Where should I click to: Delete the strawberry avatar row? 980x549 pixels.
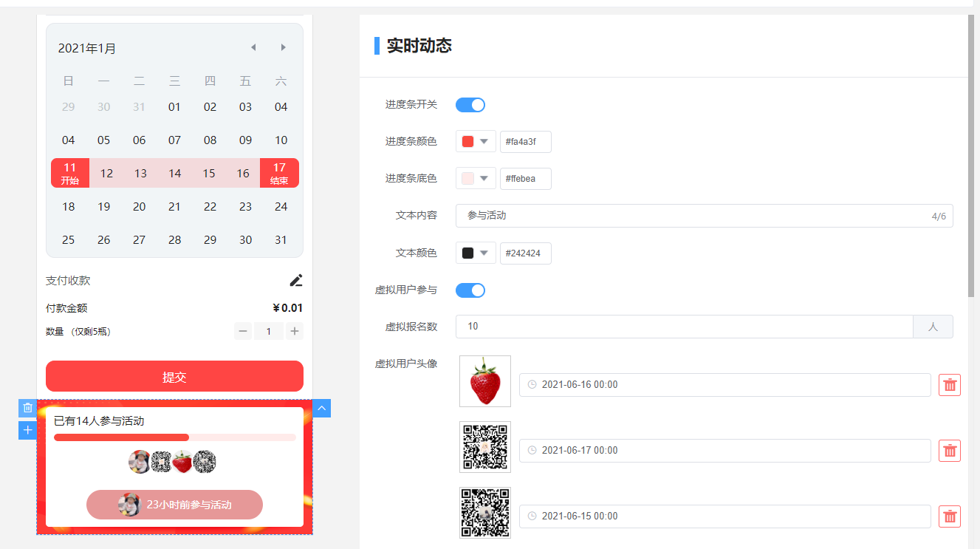[x=950, y=385]
